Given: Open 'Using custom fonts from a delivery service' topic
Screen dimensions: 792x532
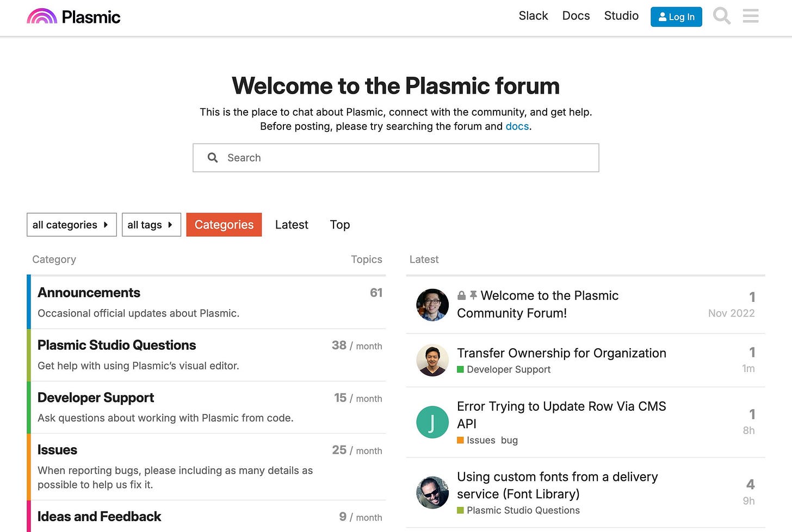Looking at the screenshot, I should tap(558, 485).
